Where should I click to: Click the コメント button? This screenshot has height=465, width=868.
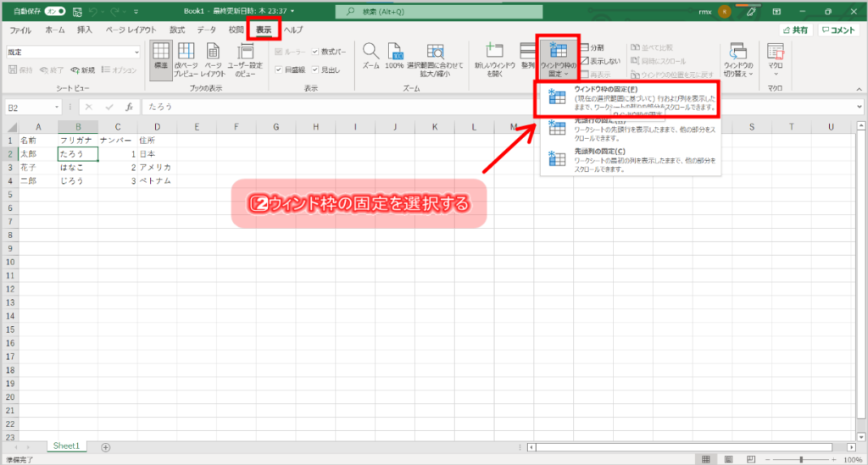[x=838, y=30]
